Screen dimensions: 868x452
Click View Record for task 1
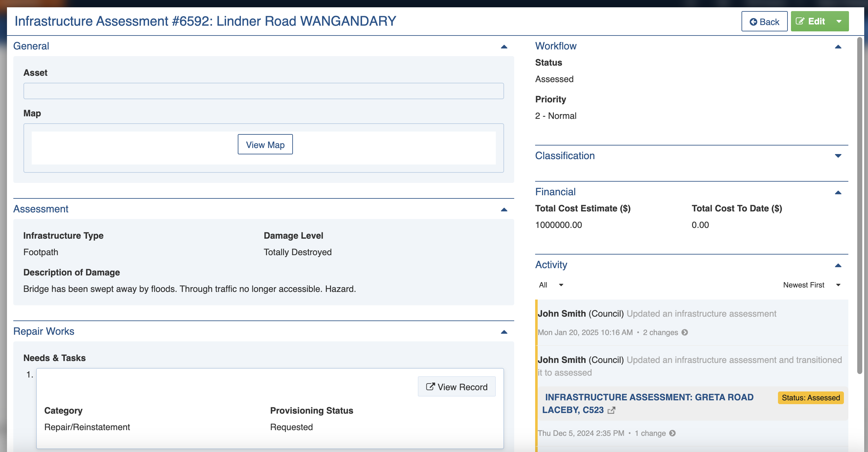point(456,387)
